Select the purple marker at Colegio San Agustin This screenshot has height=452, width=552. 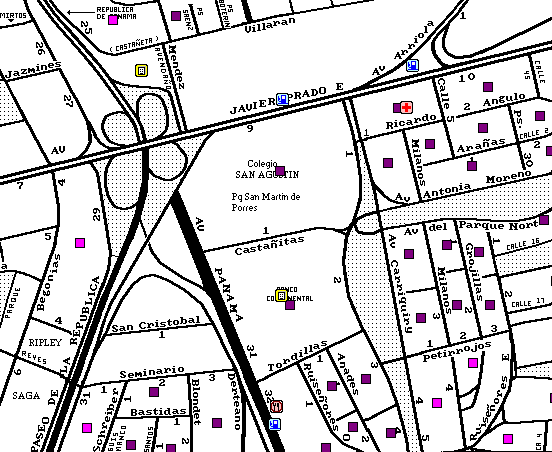tap(280, 171)
